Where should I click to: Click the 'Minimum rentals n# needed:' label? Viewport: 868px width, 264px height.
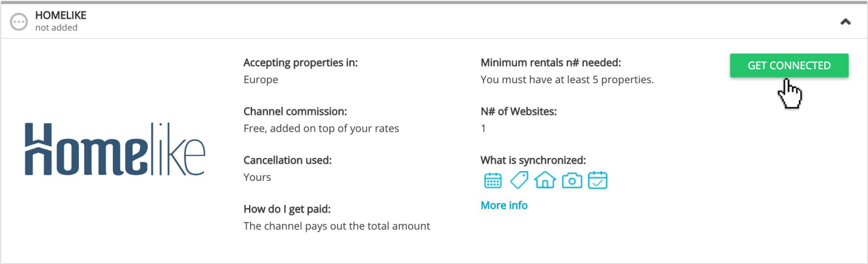click(551, 63)
